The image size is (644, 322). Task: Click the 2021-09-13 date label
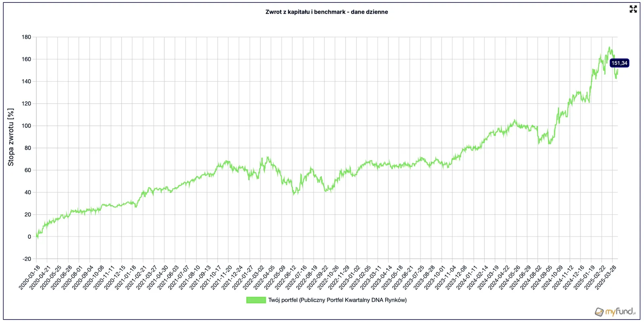click(200, 277)
